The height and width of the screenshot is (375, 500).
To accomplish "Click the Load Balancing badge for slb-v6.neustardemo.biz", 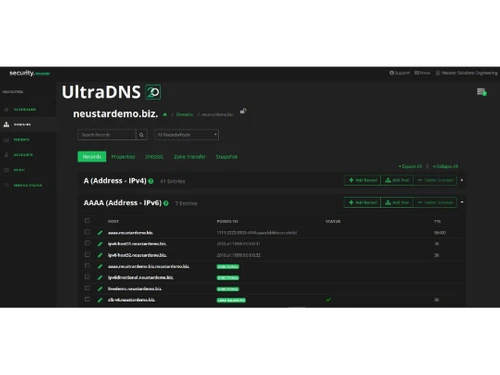I will pyautogui.click(x=231, y=300).
